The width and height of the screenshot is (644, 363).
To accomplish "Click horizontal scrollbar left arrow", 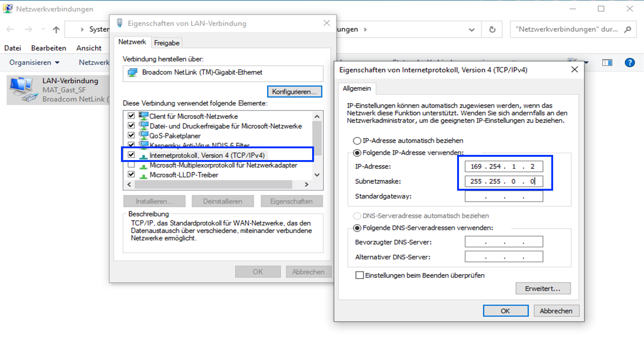I will coord(129,185).
